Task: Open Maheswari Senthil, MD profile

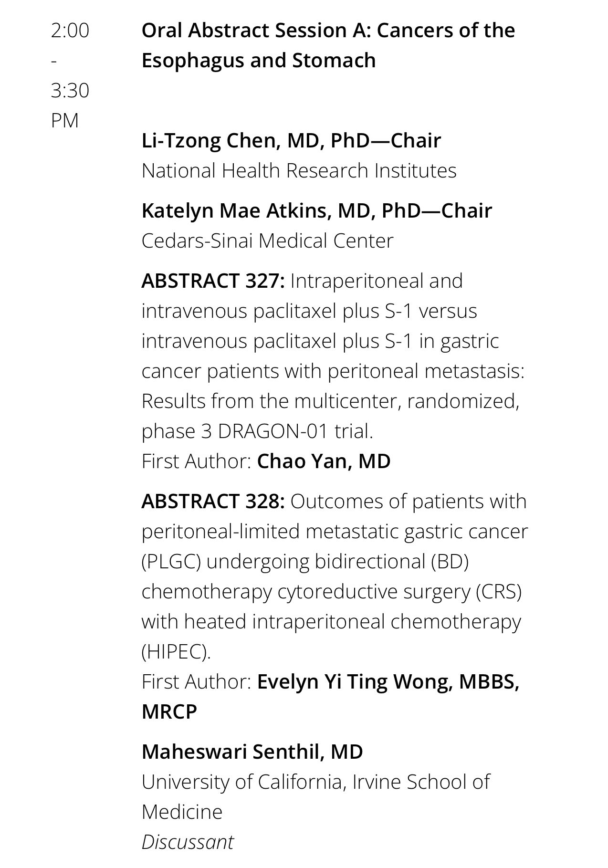Action: (252, 752)
